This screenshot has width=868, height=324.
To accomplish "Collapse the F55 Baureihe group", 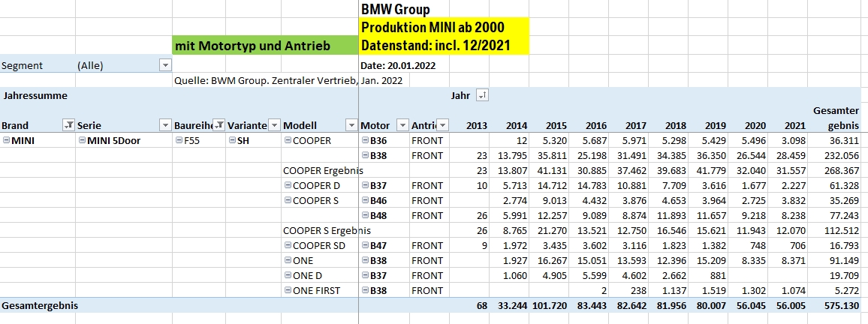I will point(178,140).
